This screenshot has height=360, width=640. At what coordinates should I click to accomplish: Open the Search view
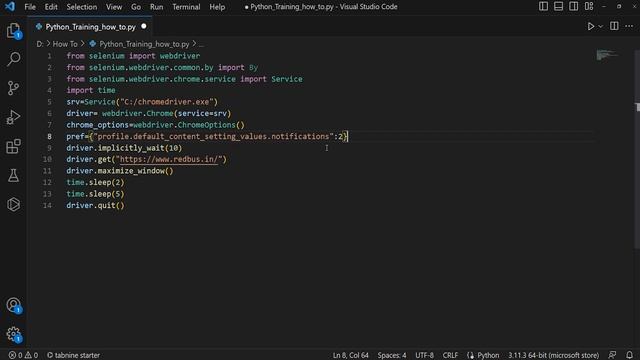pos(13,59)
